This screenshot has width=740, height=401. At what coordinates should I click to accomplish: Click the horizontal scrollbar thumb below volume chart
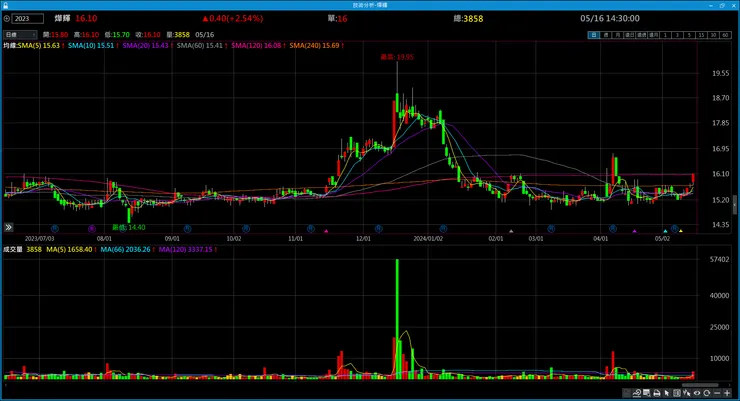coord(700,385)
